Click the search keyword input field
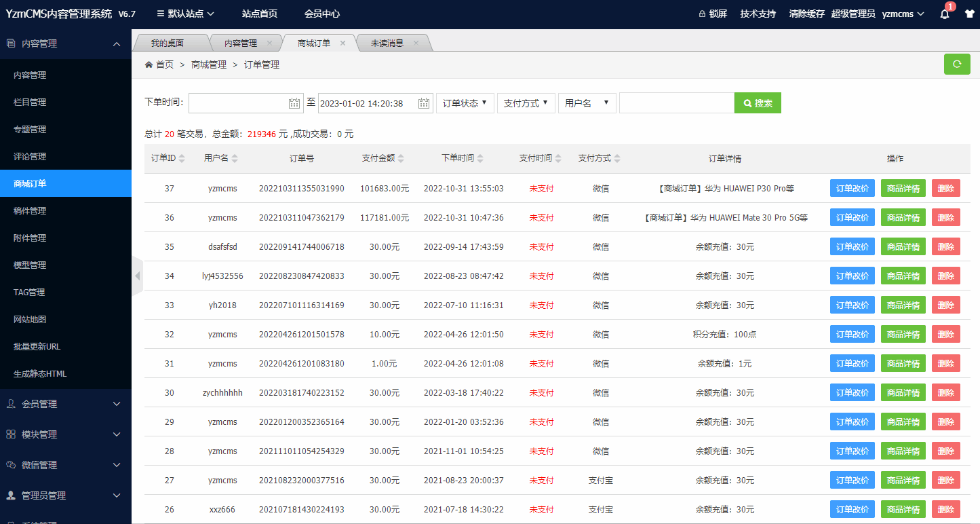The height and width of the screenshot is (524, 980). [676, 103]
